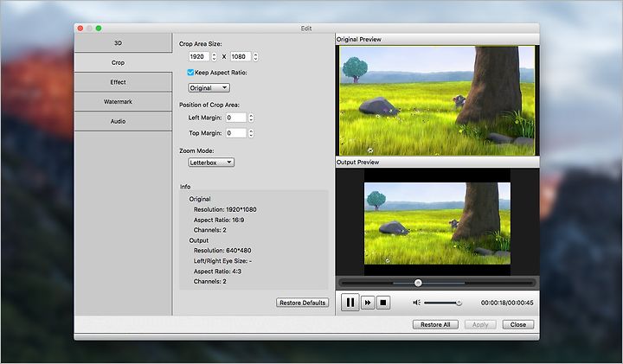The height and width of the screenshot is (364, 623).
Task: Stop the video preview playback
Action: coord(383,303)
